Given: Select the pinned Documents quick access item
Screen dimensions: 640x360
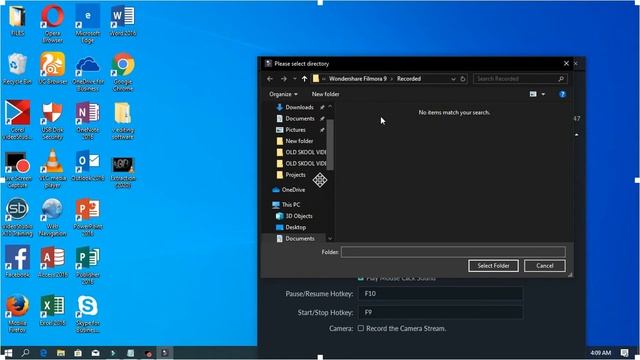Looking at the screenshot, I should pos(300,119).
